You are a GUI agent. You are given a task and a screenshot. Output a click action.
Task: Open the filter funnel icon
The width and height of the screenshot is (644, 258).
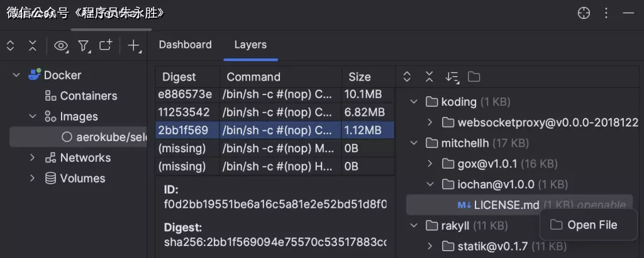[x=83, y=45]
